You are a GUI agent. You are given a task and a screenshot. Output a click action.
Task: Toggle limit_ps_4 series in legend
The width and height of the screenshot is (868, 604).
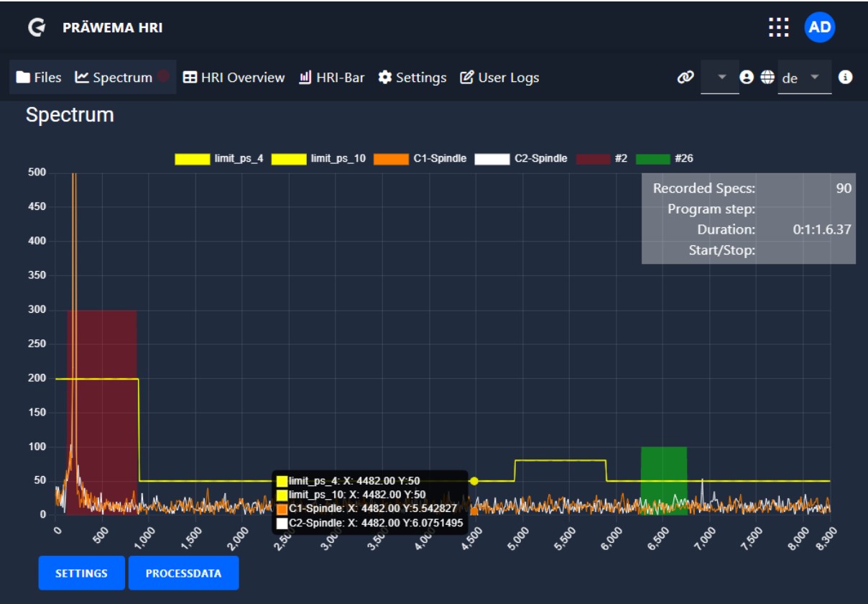click(x=193, y=159)
